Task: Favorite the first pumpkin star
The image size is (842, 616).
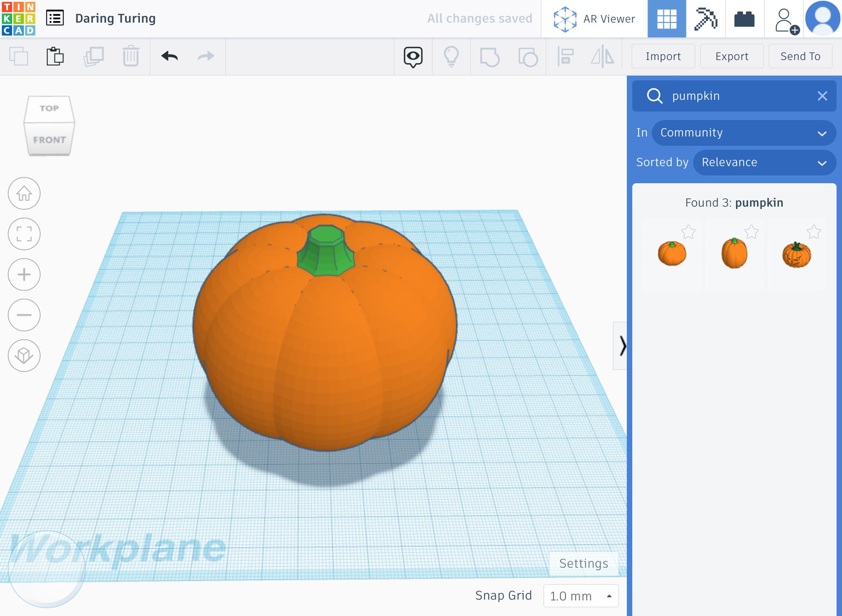Action: [x=688, y=232]
